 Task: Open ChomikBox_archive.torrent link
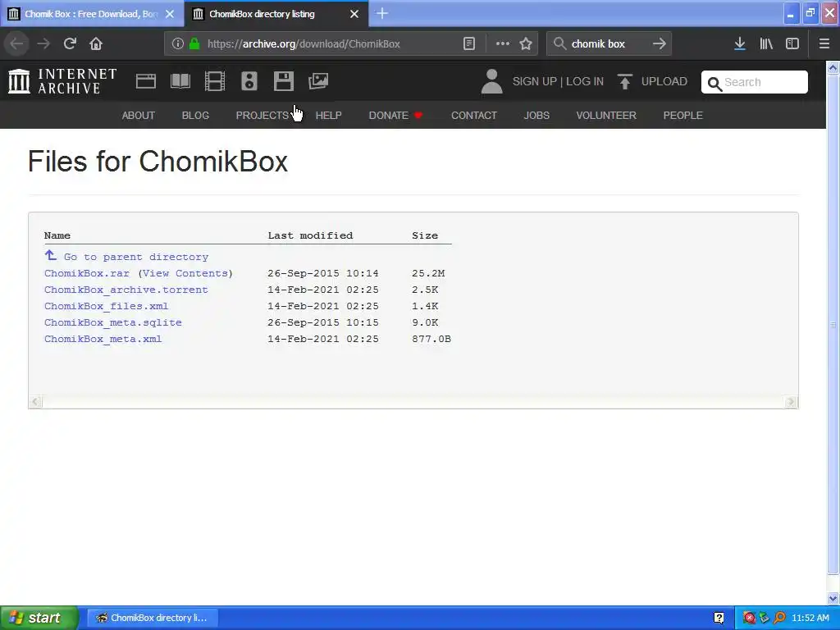pos(126,290)
